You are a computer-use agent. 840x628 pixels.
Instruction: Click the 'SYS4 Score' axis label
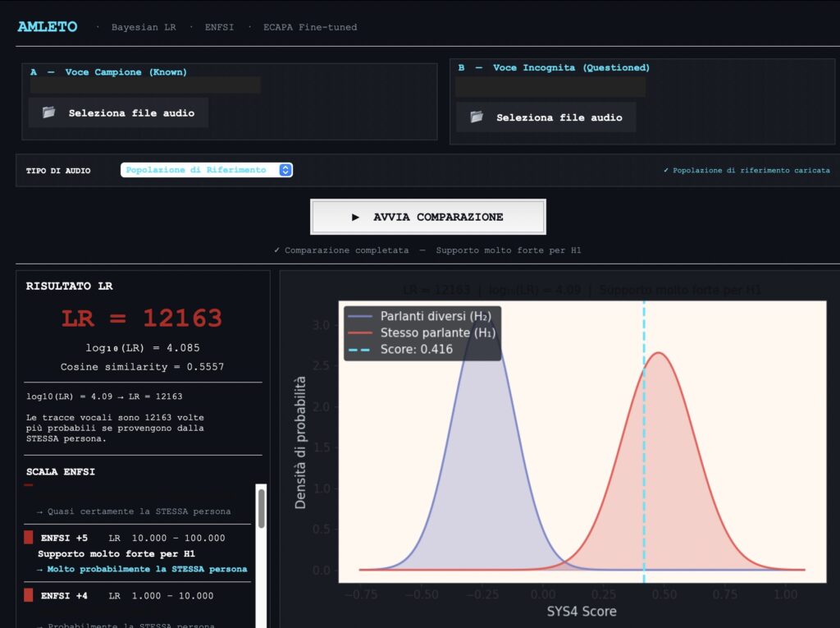pyautogui.click(x=582, y=611)
